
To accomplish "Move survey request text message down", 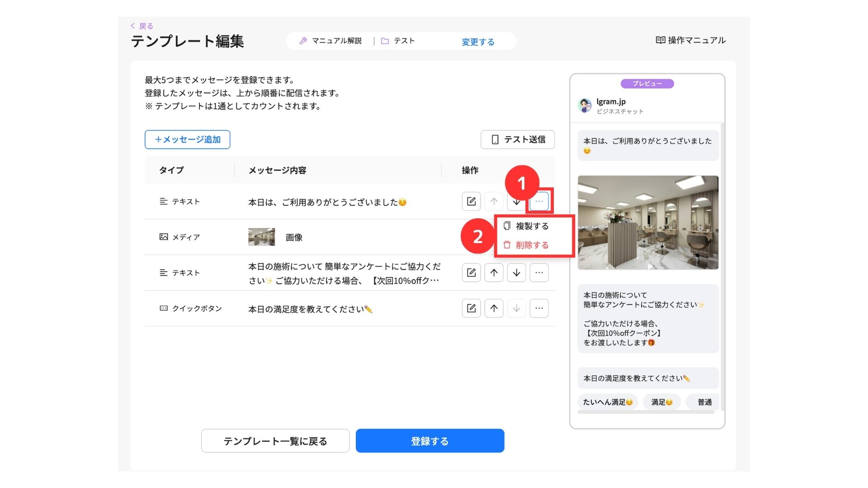I will (516, 272).
